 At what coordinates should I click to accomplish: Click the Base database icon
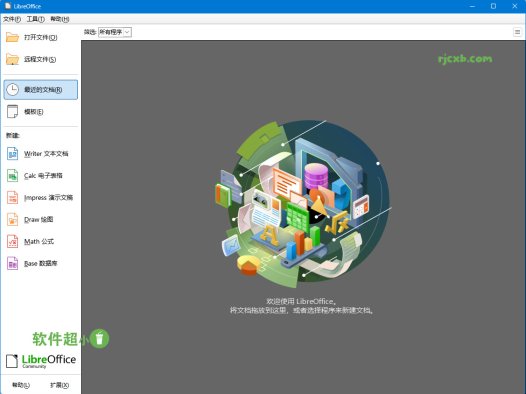pos(12,263)
